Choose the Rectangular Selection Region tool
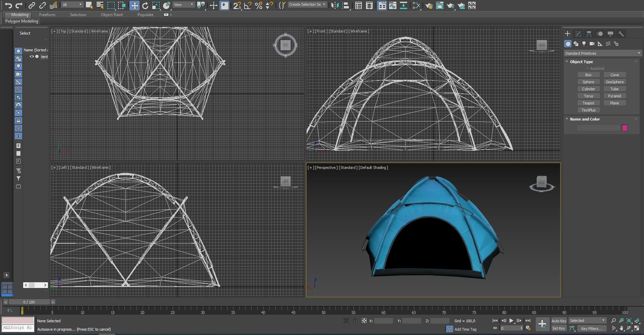Viewport: 644px width, 335px height. [111, 5]
